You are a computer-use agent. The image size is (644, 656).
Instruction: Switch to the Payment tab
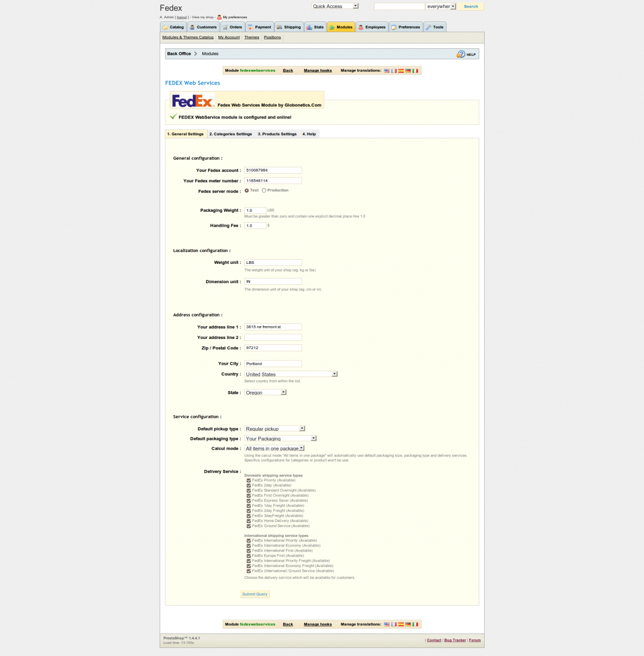[x=259, y=27]
